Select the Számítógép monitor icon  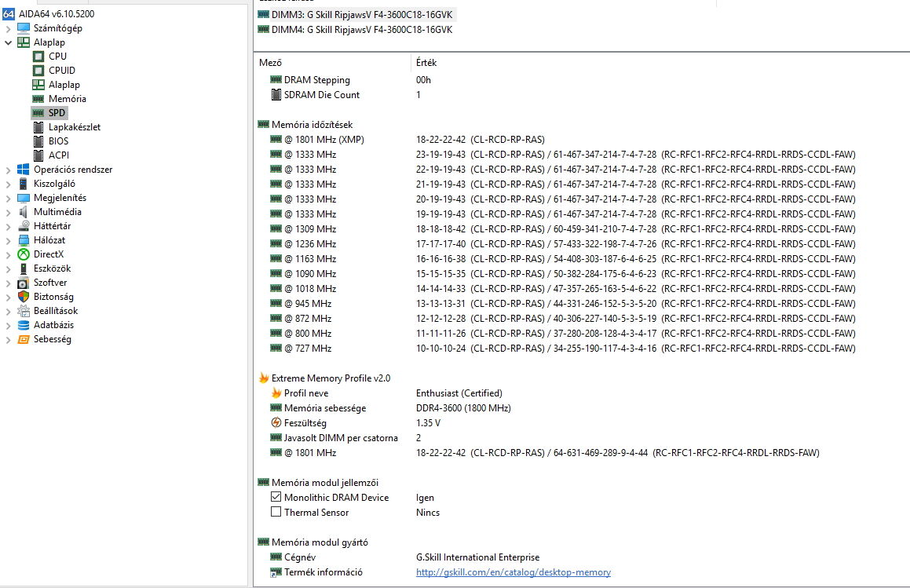pyautogui.click(x=24, y=27)
